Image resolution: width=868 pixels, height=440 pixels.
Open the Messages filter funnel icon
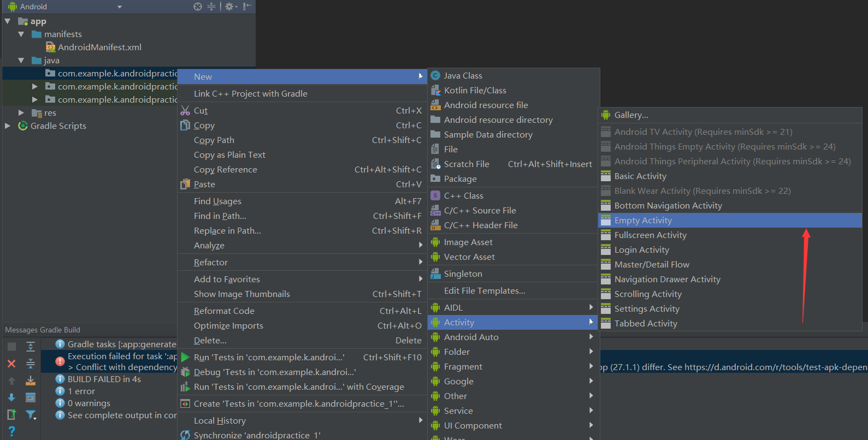[31, 415]
